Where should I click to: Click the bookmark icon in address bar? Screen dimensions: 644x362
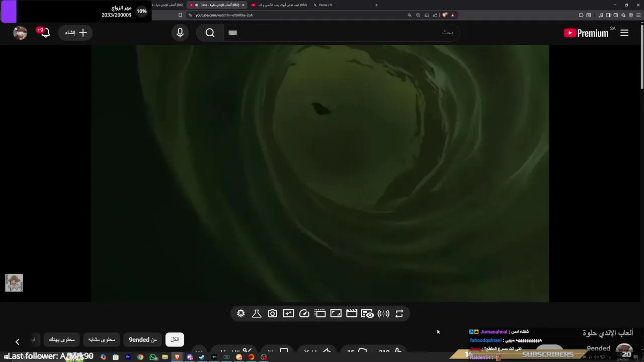(180, 15)
